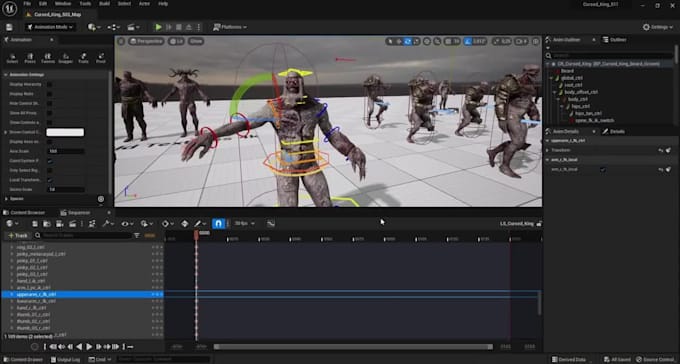Image resolution: width=680 pixels, height=364 pixels.
Task: Expand the Spaces section
Action: [x=6, y=199]
